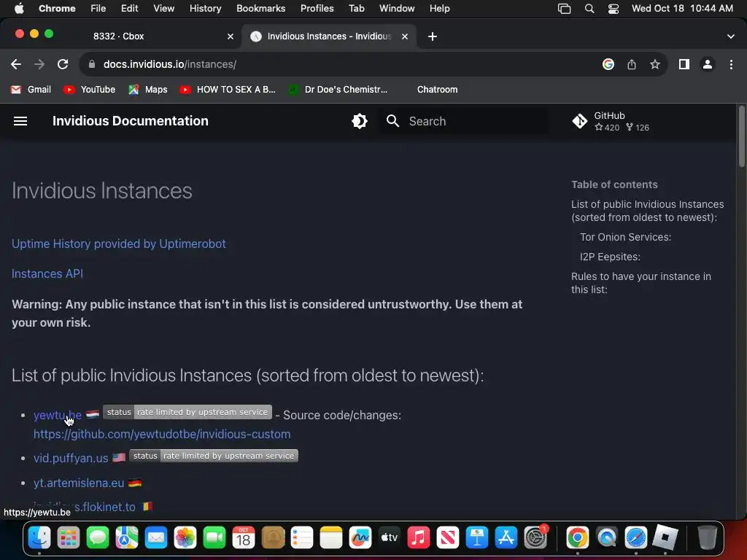Open Gmail bookmark
This screenshot has height=560, width=747.
(31, 90)
